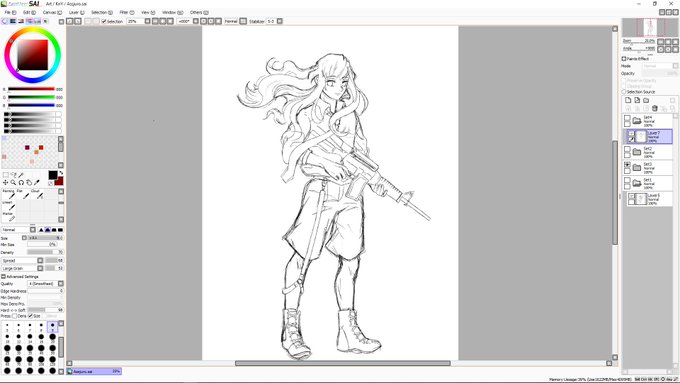Screen dimensions: 680x383
Task: Adjust the brush Density slider
Action: tap(46, 252)
